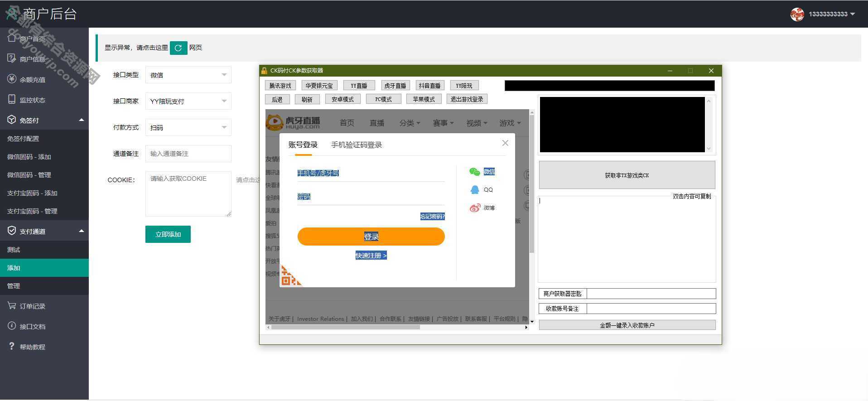Viewport: 868px width, 401px height.
Task: Select 添加 under 支付通道
Action: pos(44,268)
